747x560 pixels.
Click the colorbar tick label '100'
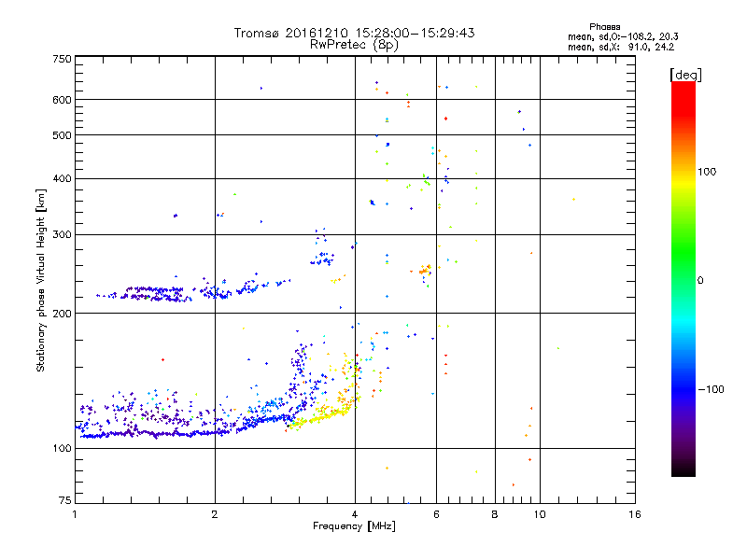707,172
